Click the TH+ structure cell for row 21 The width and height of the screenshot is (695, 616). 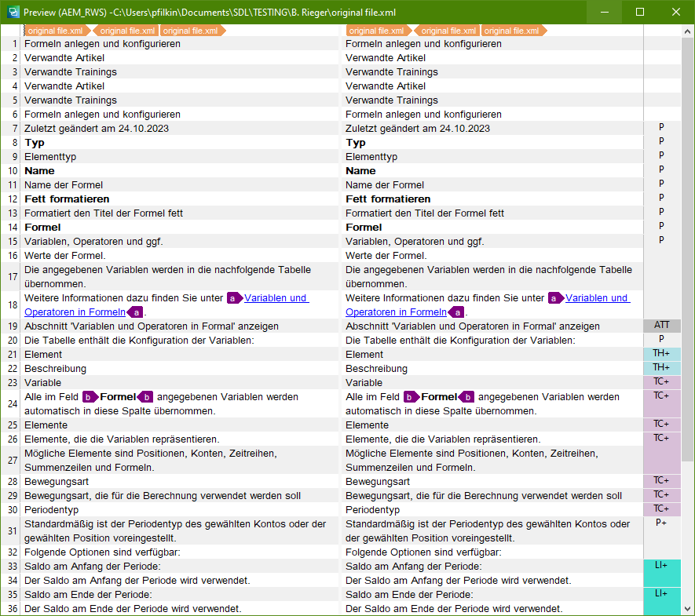click(661, 354)
